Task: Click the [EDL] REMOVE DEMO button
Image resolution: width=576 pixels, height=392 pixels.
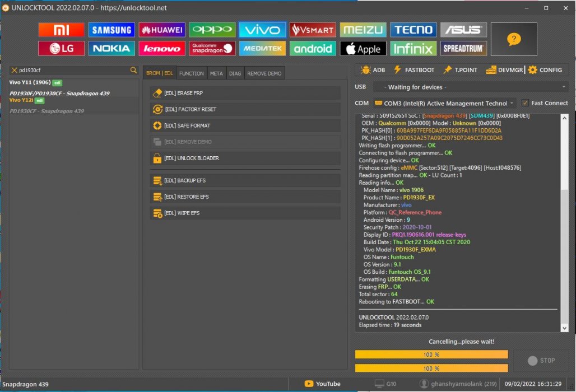Action: pyautogui.click(x=245, y=142)
